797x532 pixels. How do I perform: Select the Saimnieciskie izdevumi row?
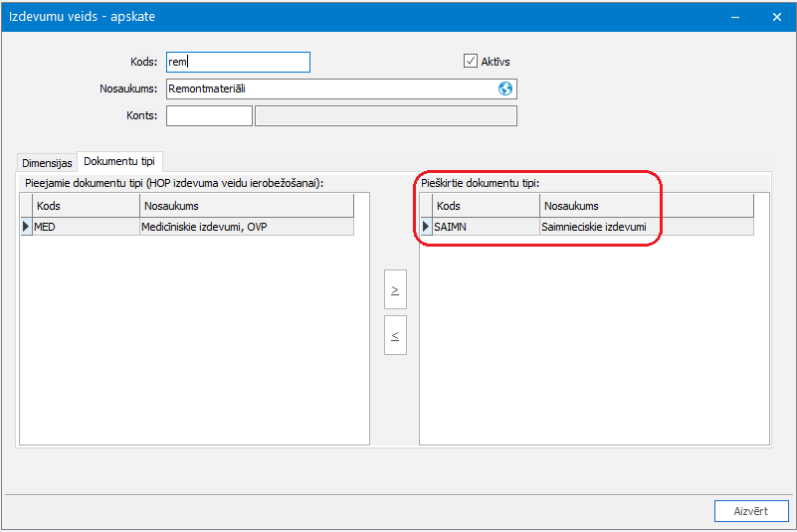587,227
